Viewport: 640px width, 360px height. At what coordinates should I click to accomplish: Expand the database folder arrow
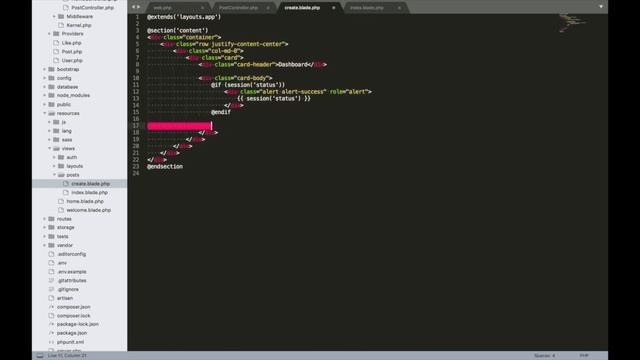pyautogui.click(x=44, y=87)
